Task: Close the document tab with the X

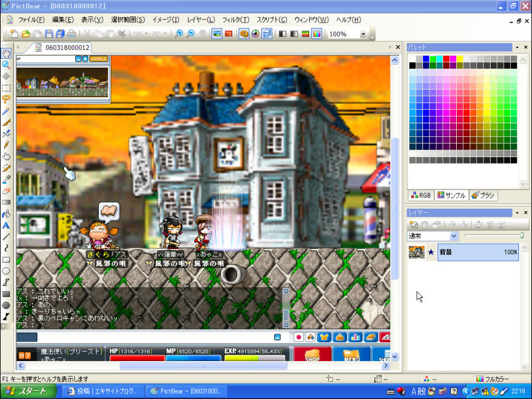Action: point(398,47)
